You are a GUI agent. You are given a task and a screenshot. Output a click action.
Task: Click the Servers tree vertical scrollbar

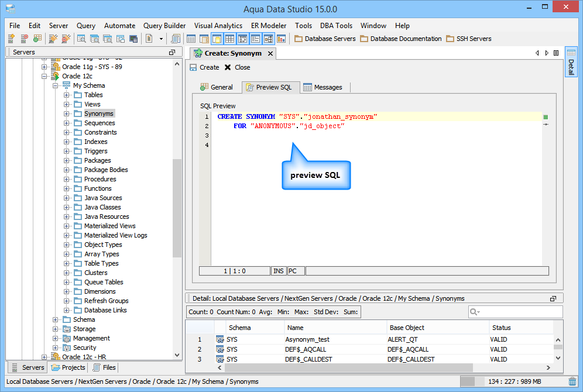click(x=177, y=208)
